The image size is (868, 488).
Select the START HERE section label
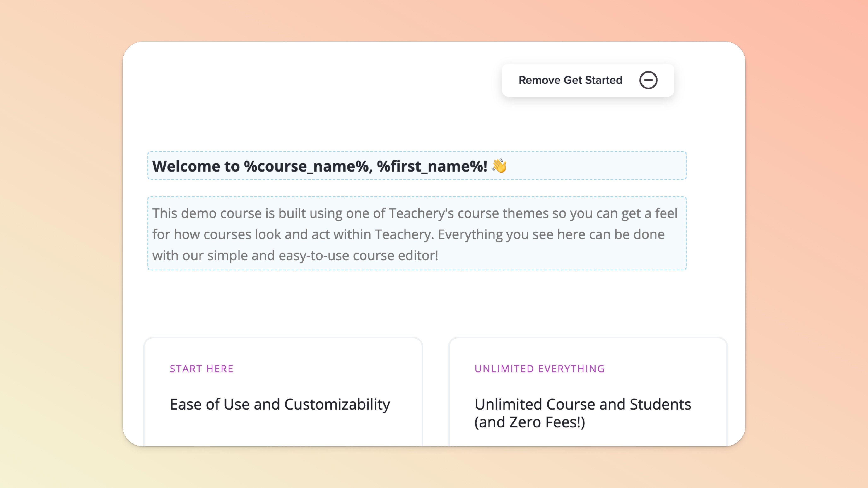click(201, 369)
